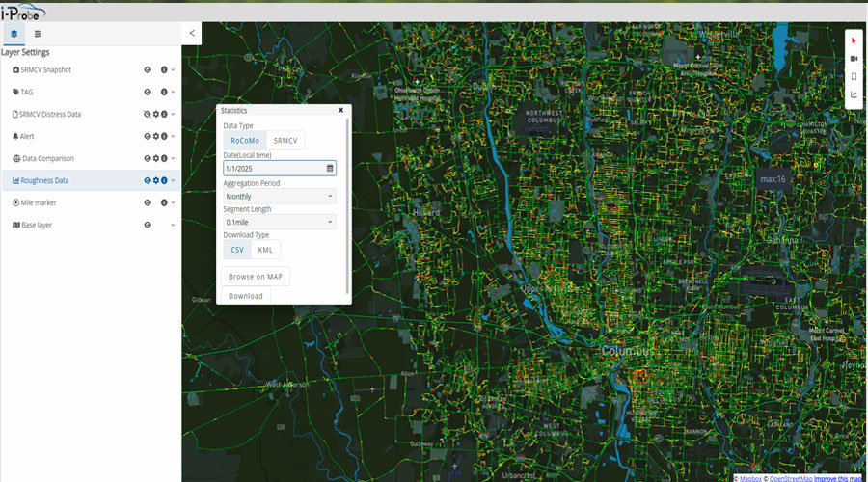
Task: Open the Aggregation Period dropdown
Action: (280, 196)
